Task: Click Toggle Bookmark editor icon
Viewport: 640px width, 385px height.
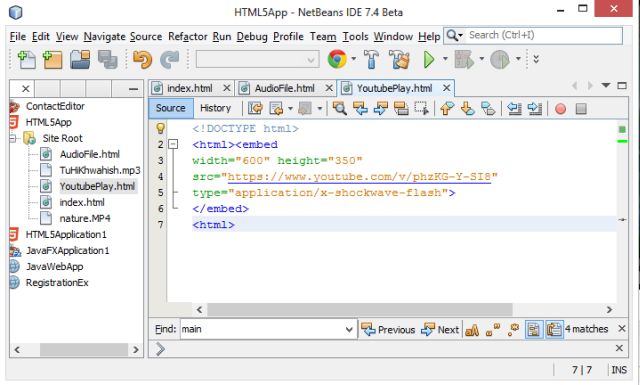Action: point(488,108)
